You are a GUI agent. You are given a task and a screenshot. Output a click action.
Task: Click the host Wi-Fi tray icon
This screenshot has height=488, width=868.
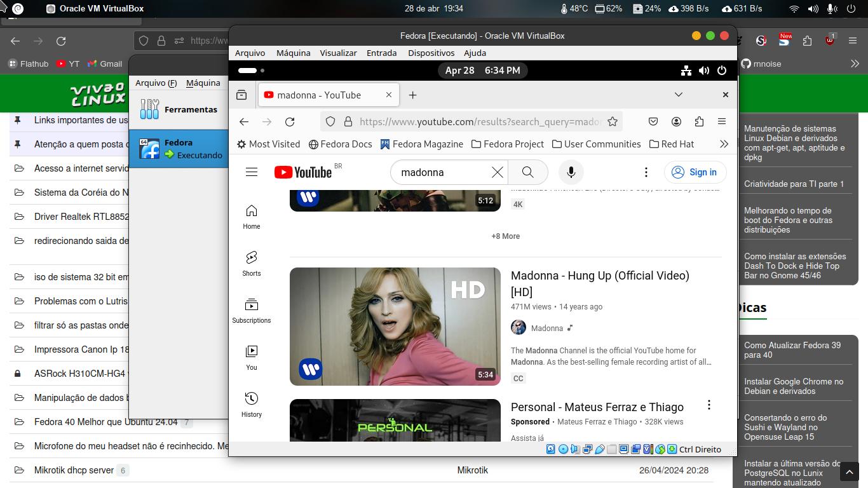(794, 9)
